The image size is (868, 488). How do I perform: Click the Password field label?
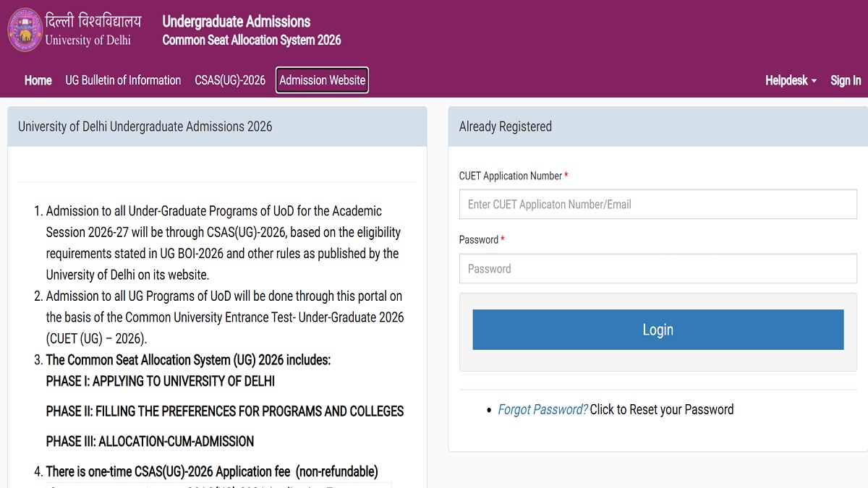(x=479, y=239)
